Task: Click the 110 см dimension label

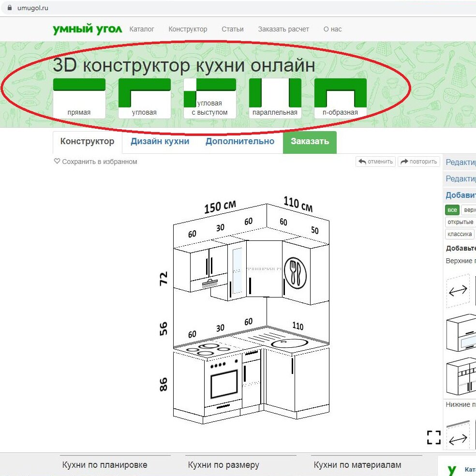Action: click(298, 204)
